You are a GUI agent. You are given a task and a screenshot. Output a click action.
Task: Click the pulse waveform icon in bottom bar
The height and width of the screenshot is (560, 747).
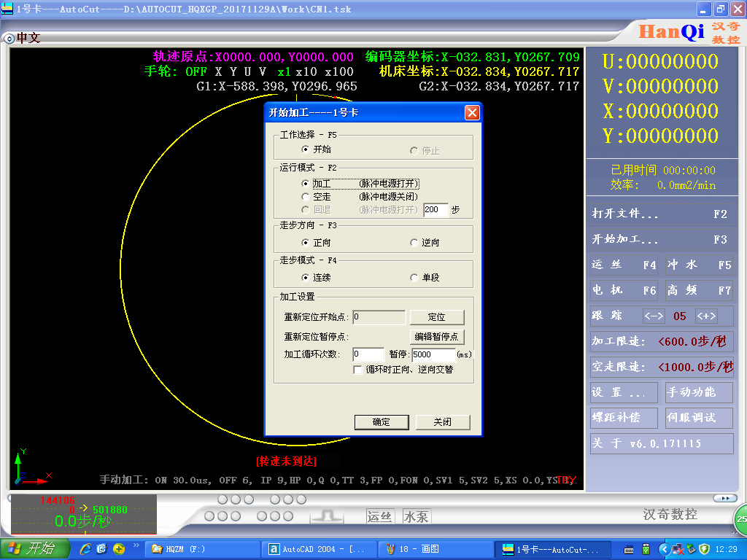pyautogui.click(x=327, y=516)
